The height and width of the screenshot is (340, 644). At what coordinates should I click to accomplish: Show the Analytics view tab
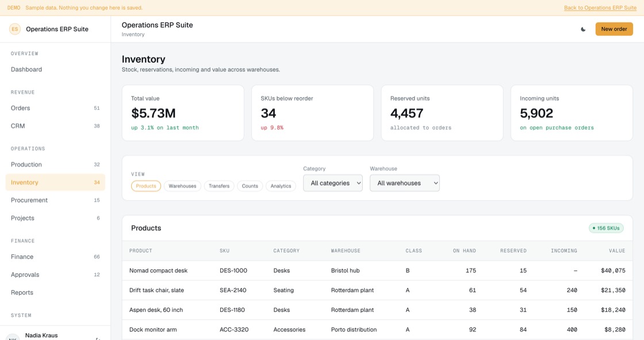[281, 186]
